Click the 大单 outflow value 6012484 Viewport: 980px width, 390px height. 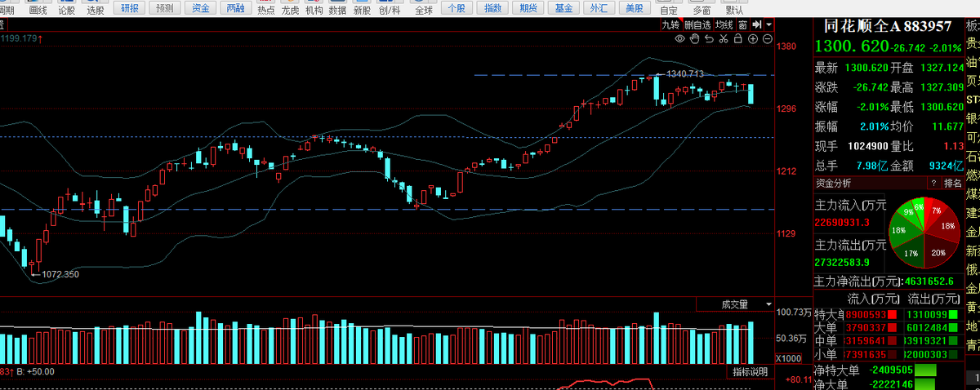click(927, 328)
